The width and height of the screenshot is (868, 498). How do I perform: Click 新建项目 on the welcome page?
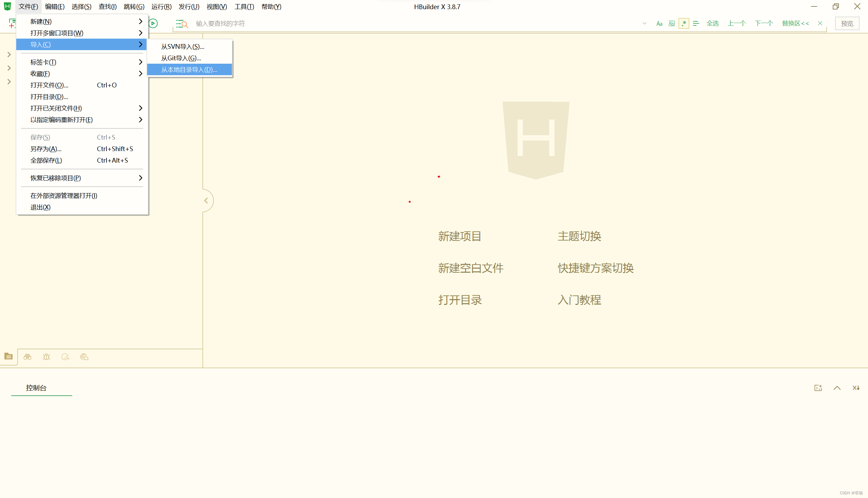(460, 236)
